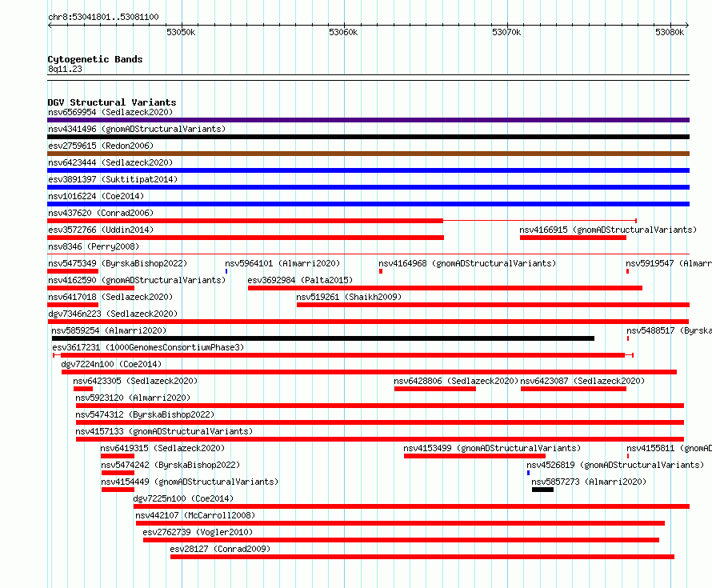Click nsv442107 (McCarroll2008) label
This screenshot has height=588, width=712.
(195, 515)
